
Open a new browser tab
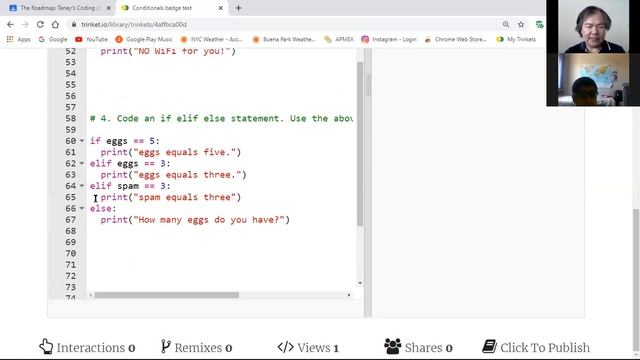tap(238, 8)
